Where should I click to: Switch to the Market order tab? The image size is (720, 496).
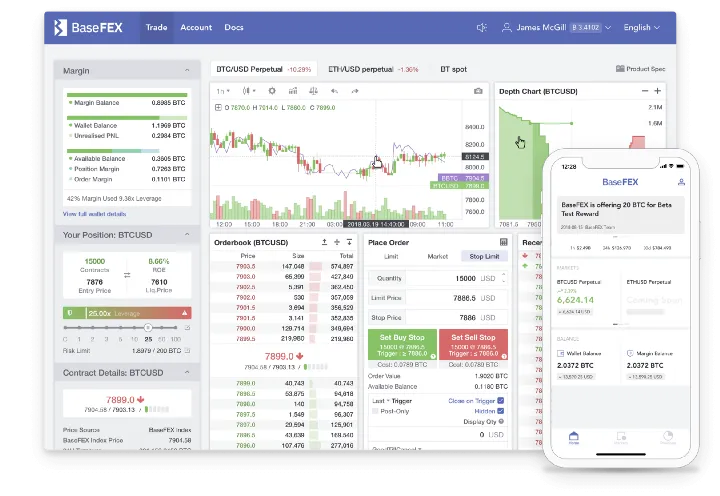click(438, 256)
